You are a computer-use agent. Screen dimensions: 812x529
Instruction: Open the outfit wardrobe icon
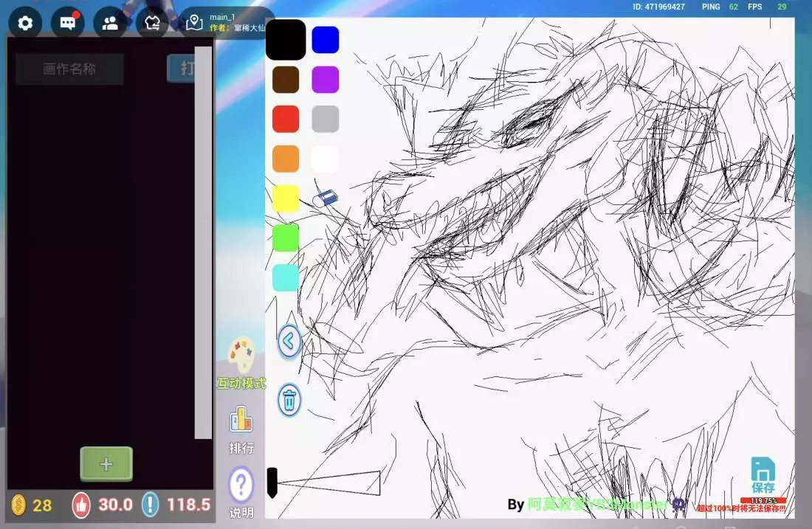coord(153,23)
